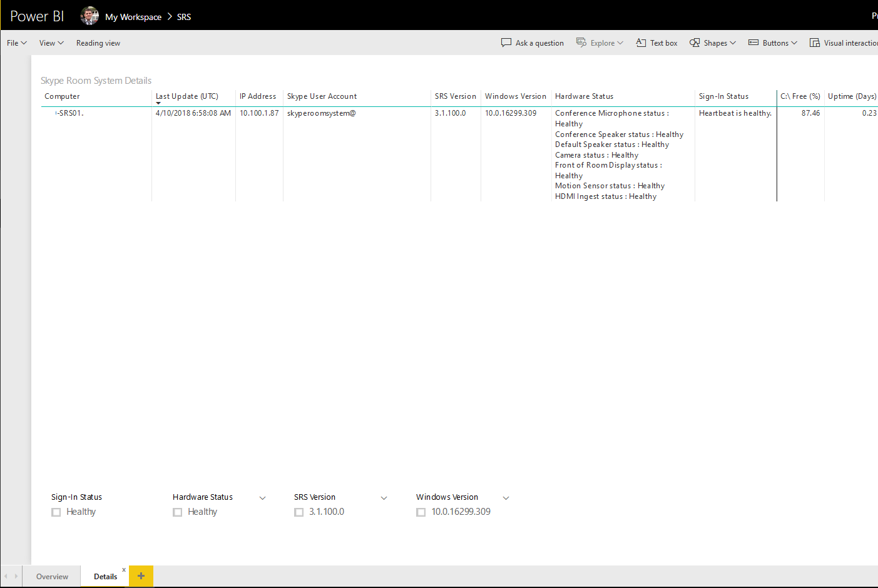
Task: Select the 4/10/2018 6:58:08 AM cell
Action: [193, 113]
